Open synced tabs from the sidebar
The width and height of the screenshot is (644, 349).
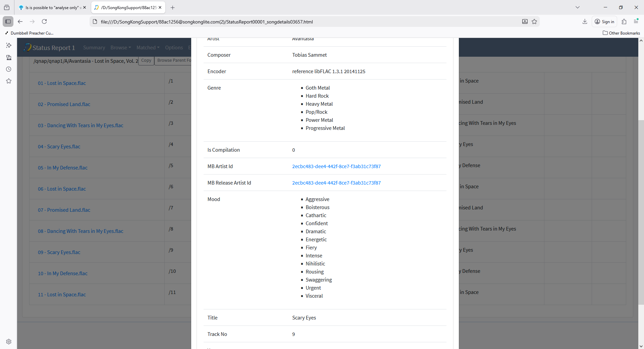coord(9,57)
